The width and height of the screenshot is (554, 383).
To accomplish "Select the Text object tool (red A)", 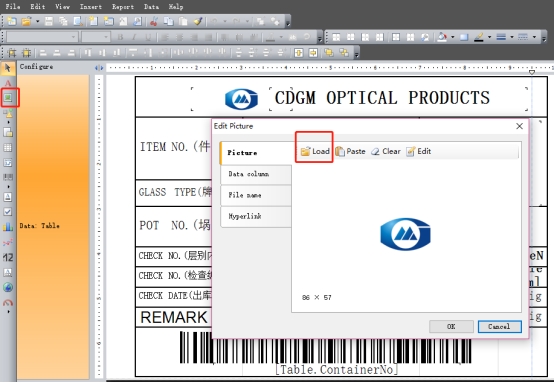I will pos(8,83).
